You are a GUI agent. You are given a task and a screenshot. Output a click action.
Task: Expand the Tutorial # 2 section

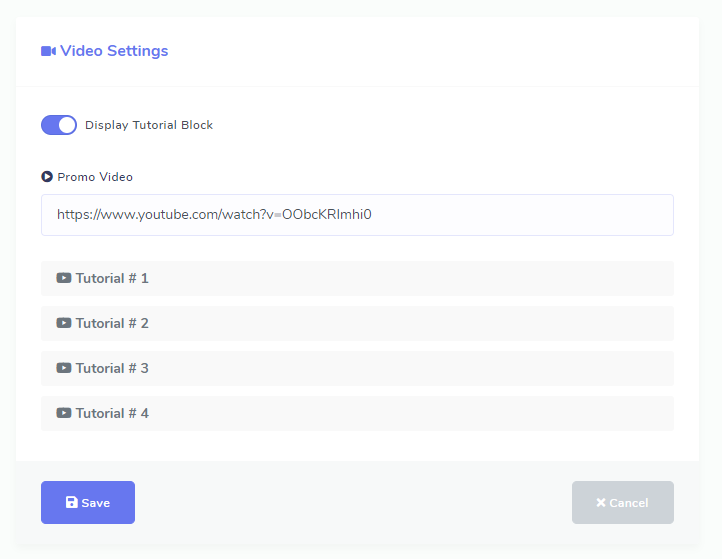pyautogui.click(x=356, y=323)
